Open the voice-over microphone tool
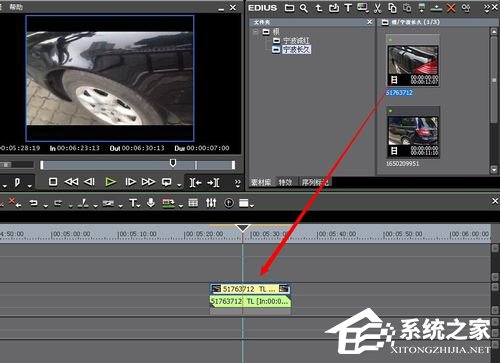The image size is (500, 363). pos(151,203)
